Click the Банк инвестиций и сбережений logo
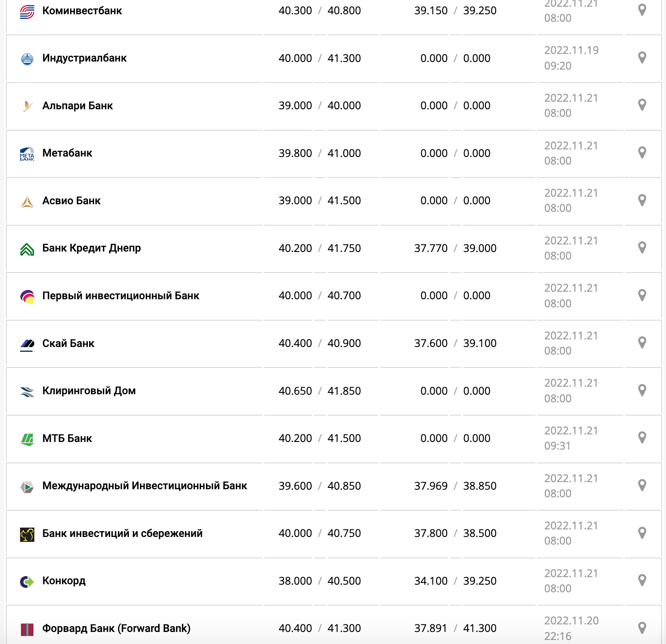The height and width of the screenshot is (644, 666). (27, 534)
